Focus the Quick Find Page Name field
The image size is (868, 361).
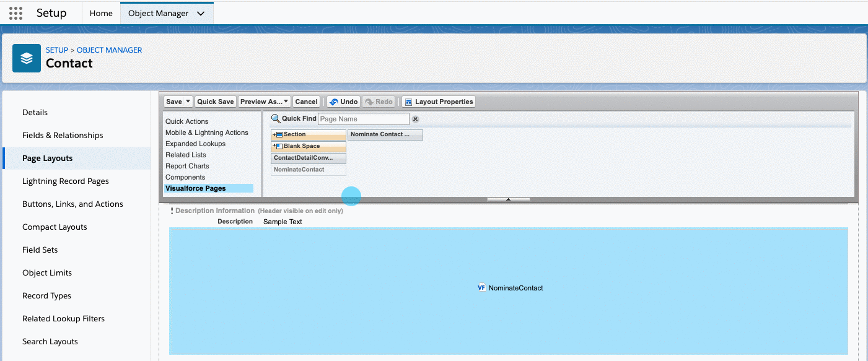(364, 119)
